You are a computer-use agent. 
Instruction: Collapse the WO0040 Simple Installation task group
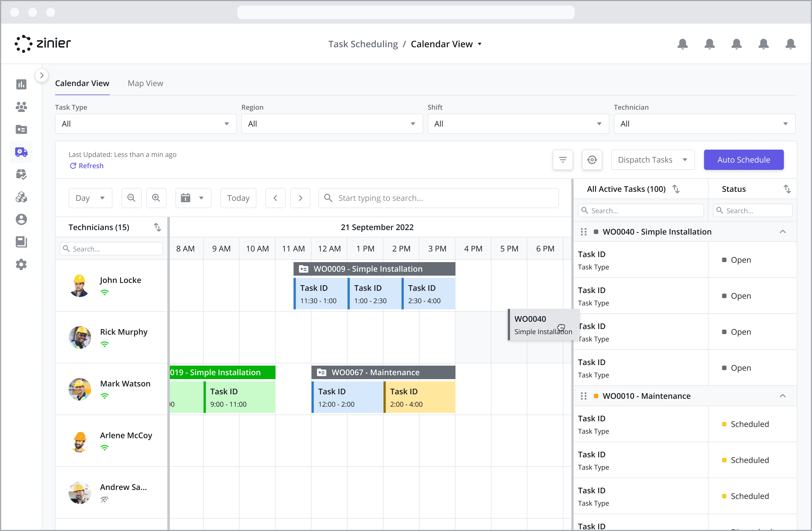coord(783,232)
